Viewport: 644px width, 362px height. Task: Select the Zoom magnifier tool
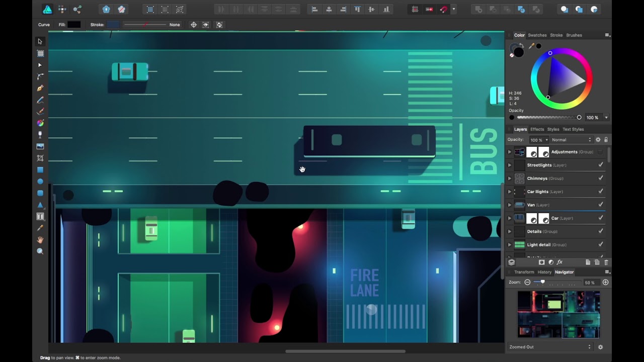[40, 251]
